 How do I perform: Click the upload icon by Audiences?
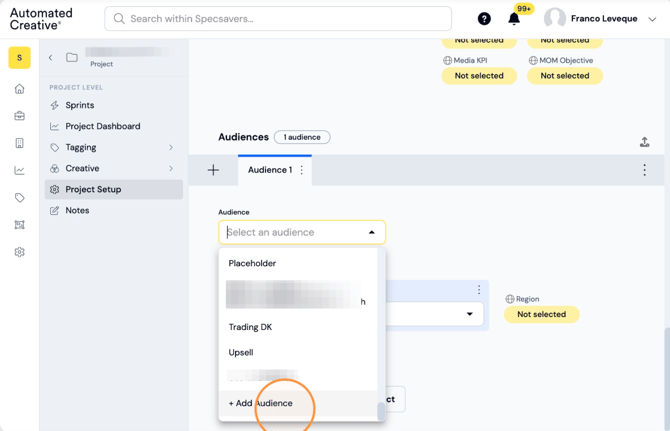tap(644, 142)
